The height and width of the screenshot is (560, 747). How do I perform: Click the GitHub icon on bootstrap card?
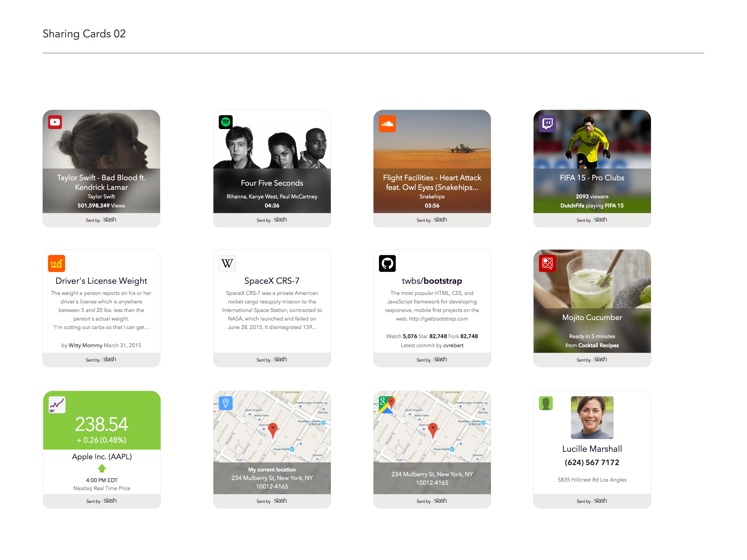coord(387,263)
